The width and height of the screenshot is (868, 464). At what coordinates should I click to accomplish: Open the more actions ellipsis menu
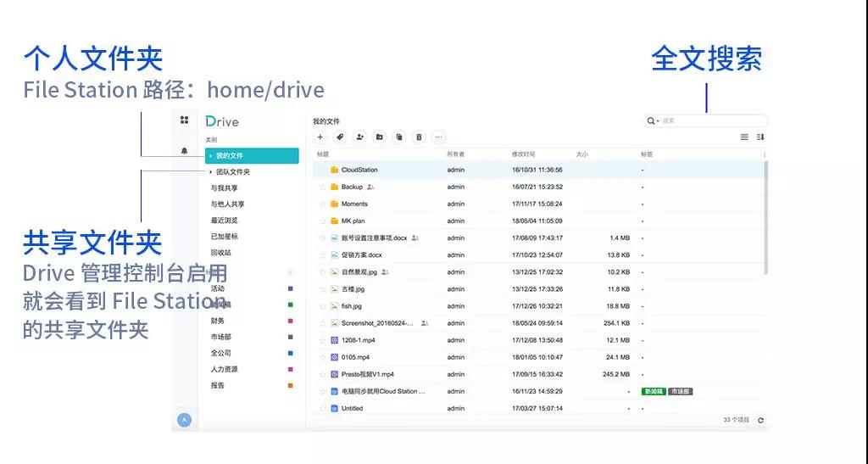click(438, 137)
